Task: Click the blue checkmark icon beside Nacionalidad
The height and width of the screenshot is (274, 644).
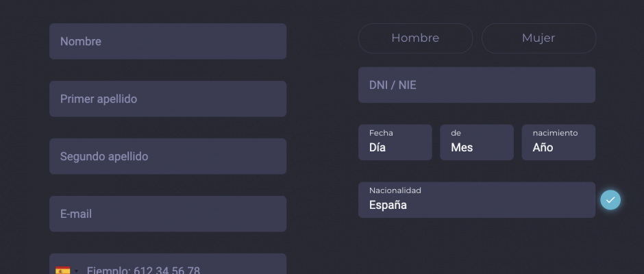Action: 610,200
